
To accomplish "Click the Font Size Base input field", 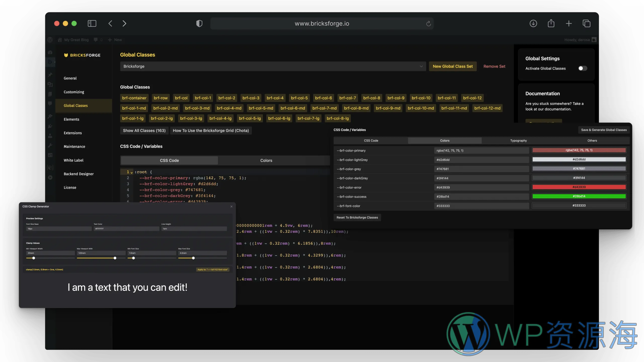I will pyautogui.click(x=59, y=229).
